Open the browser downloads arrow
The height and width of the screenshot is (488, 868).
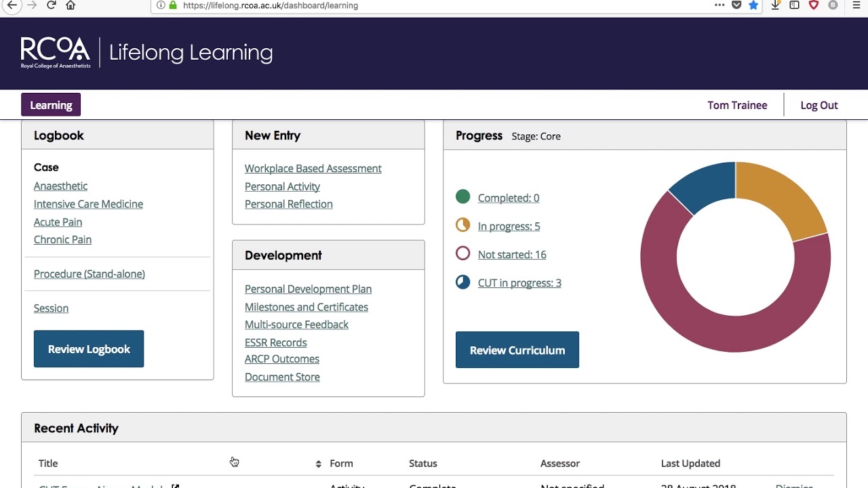tap(776, 5)
